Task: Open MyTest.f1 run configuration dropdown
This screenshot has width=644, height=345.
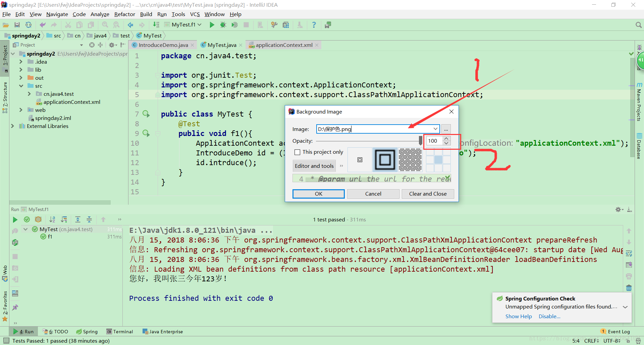Action: [x=183, y=25]
